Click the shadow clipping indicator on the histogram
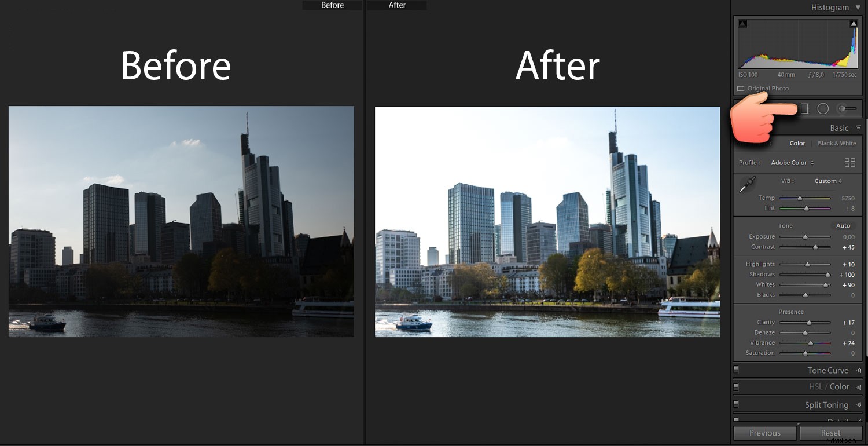This screenshot has width=868, height=446. (x=742, y=23)
